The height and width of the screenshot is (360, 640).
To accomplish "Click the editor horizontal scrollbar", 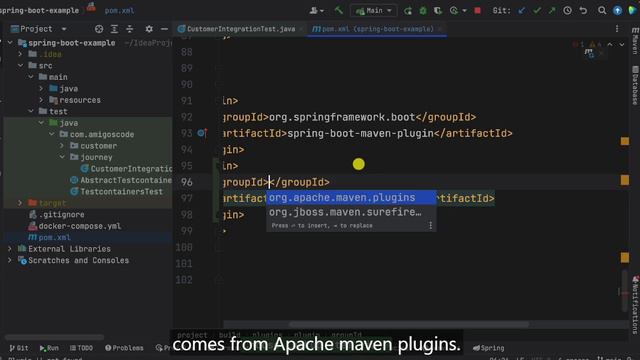I will point(409,324).
